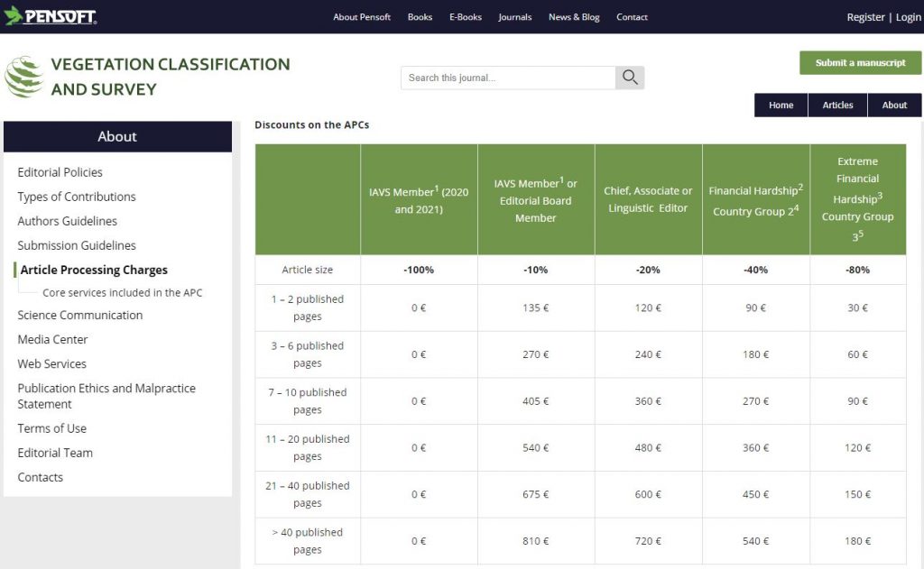Open the Journals top menu item
The image size is (924, 569).
515,17
